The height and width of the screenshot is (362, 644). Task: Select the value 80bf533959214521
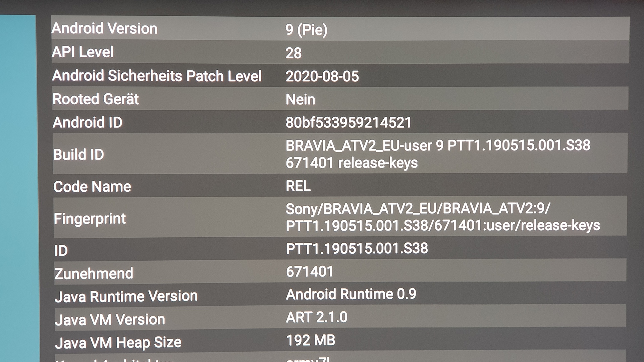coord(348,123)
